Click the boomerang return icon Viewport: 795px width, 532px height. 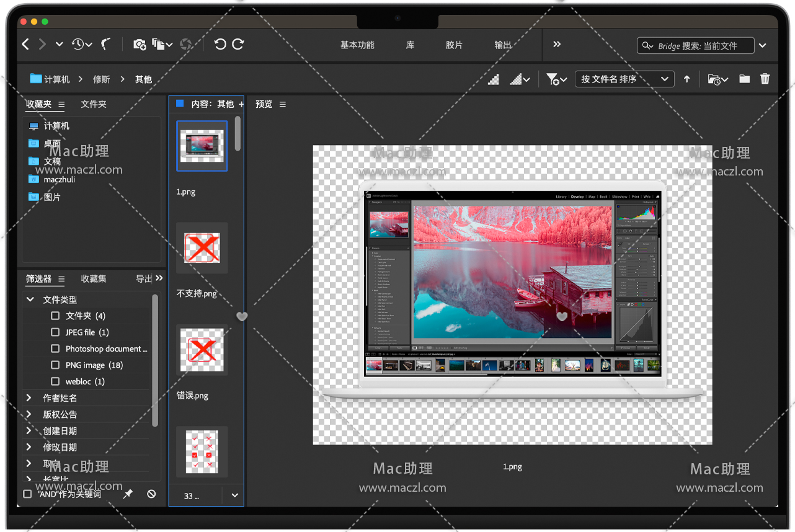click(106, 44)
